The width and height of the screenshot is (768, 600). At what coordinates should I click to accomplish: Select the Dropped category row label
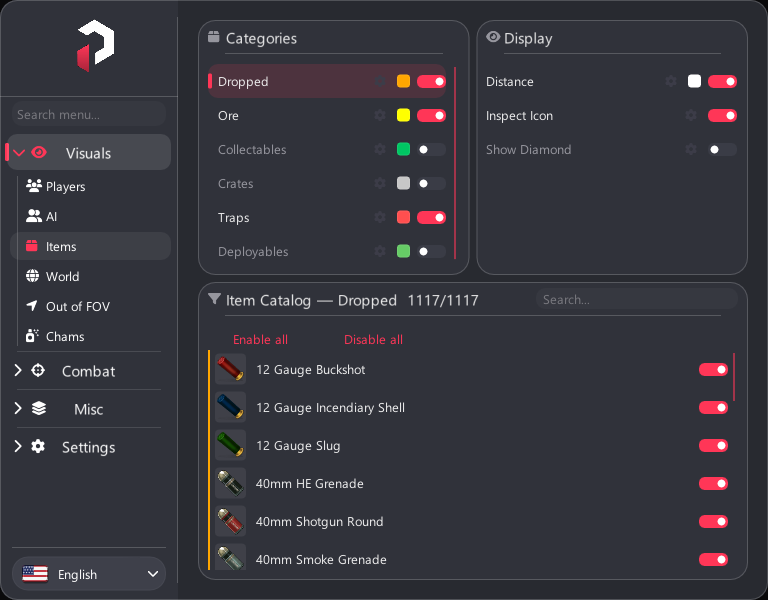coord(243,82)
